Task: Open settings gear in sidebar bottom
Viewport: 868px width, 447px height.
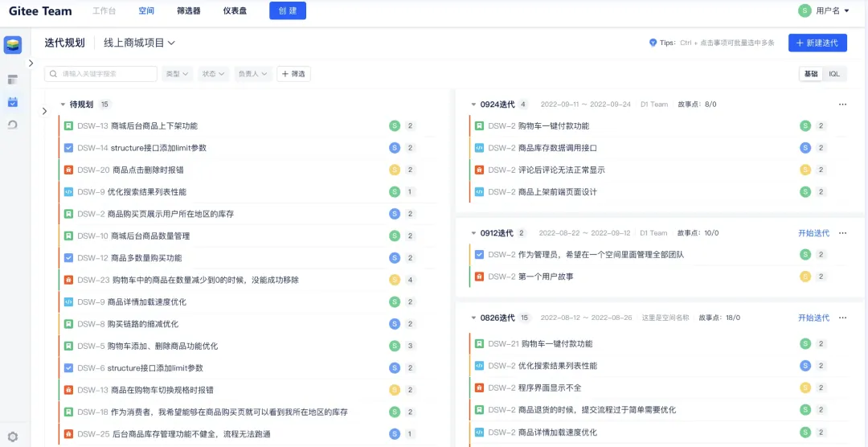Action: [13, 437]
